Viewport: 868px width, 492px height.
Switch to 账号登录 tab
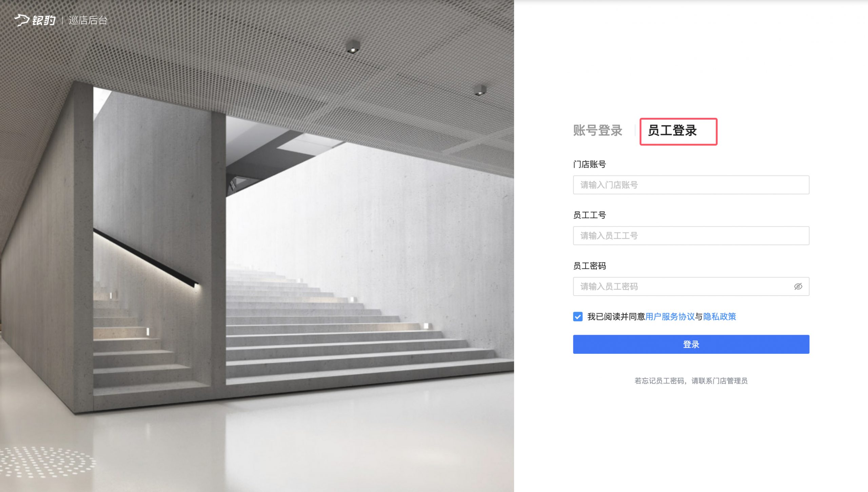[x=597, y=130]
